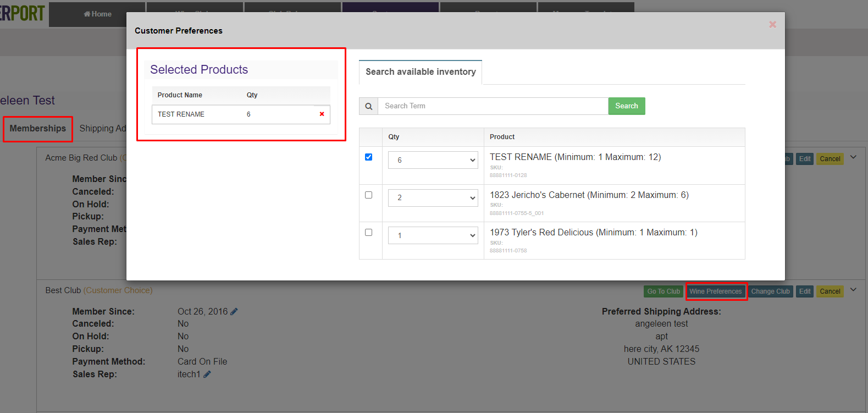This screenshot has width=868, height=413.
Task: Click Go To Club for Best Club
Action: point(664,291)
